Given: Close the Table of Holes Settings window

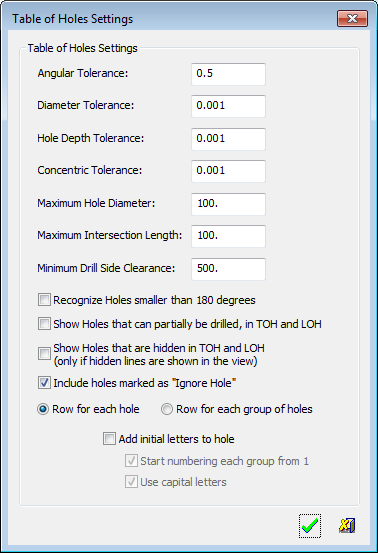Looking at the screenshot, I should coord(352,18).
